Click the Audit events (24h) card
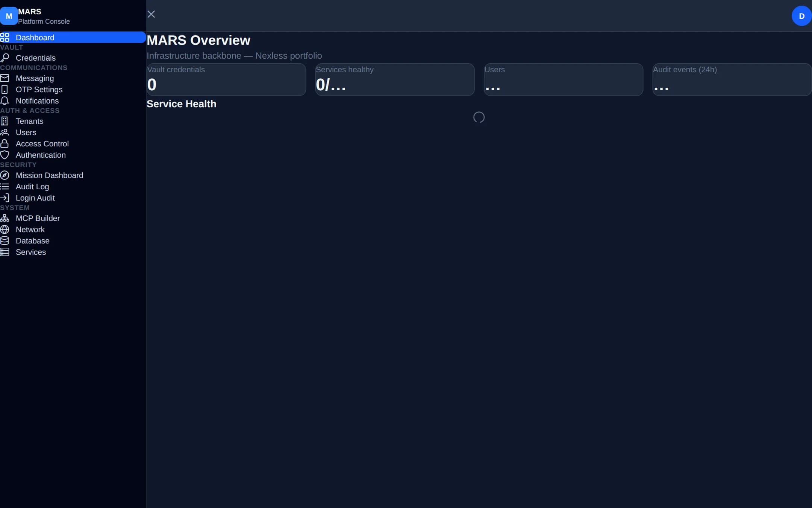This screenshot has height=508, width=812. pos(732,79)
